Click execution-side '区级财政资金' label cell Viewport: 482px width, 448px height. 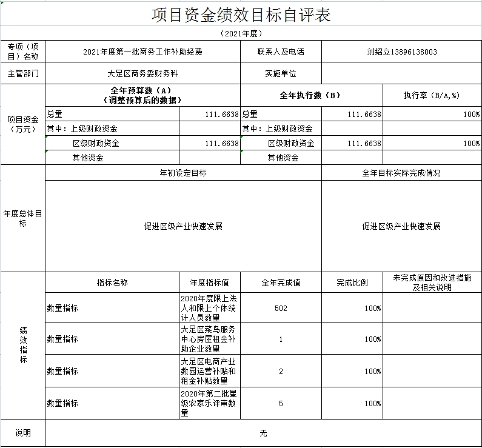click(281, 143)
